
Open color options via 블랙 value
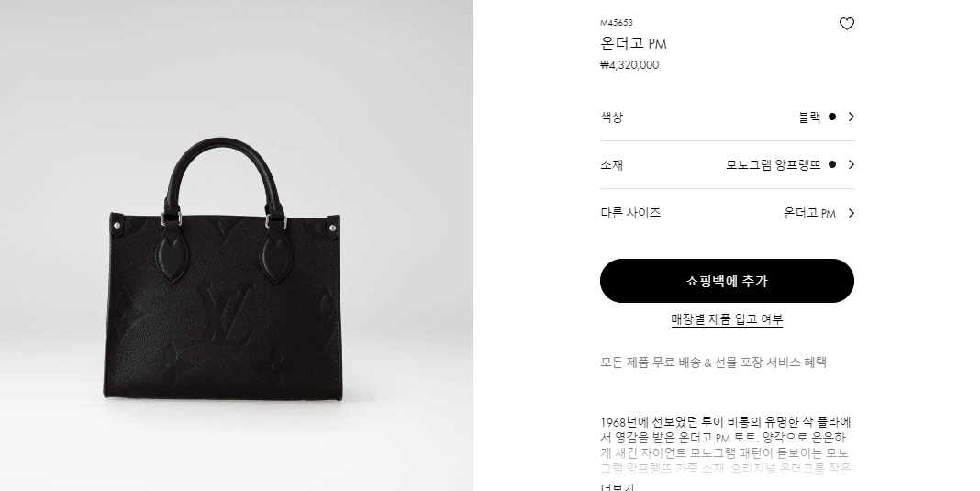pos(809,117)
